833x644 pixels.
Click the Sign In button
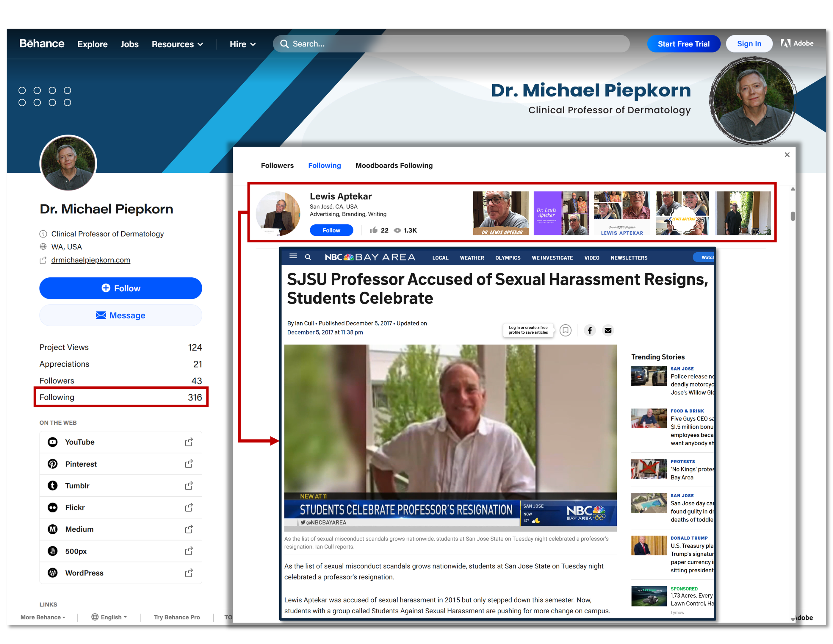(749, 44)
